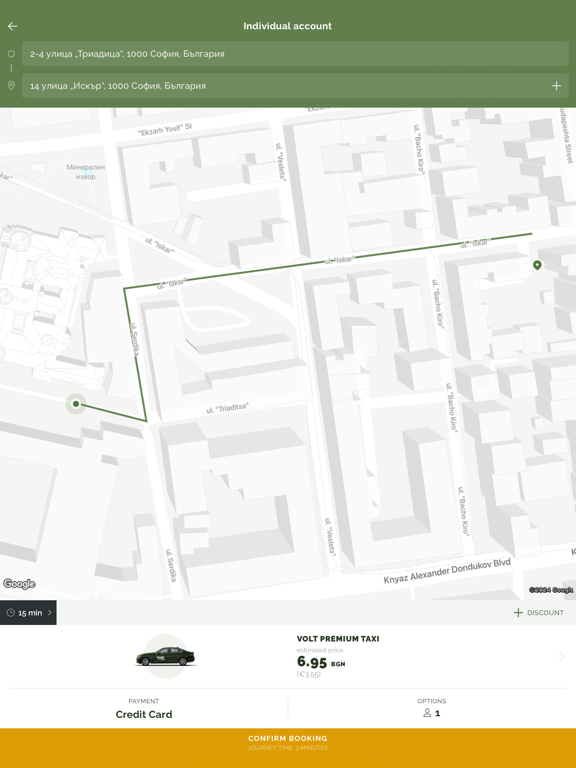Confirm the booking
576x768 pixels.
coord(288,748)
